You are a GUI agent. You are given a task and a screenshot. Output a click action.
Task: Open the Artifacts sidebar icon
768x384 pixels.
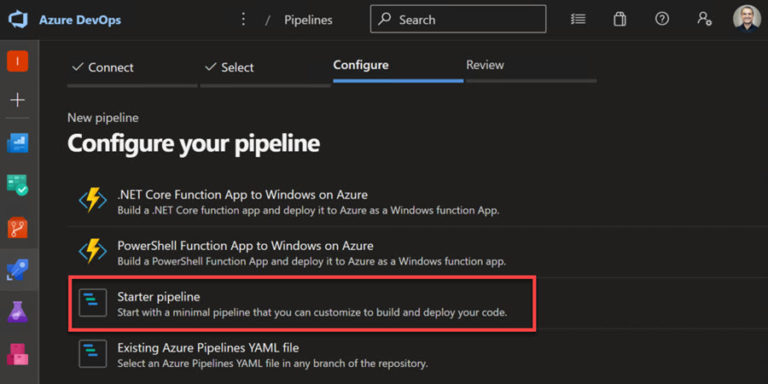(x=18, y=354)
